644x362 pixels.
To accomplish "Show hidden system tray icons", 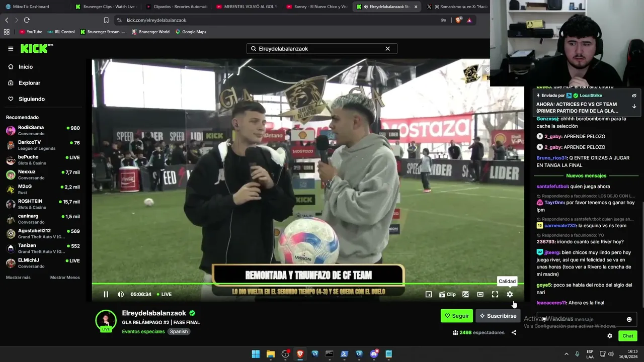I will (566, 354).
